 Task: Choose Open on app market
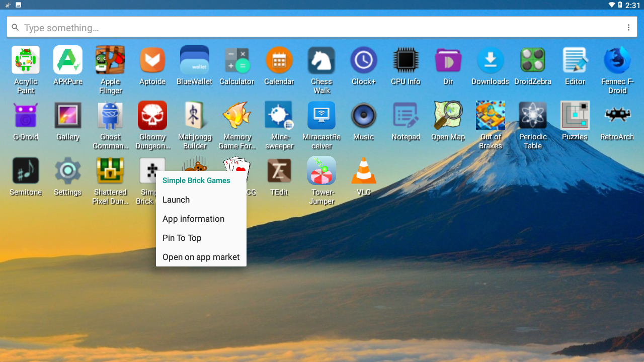(201, 257)
